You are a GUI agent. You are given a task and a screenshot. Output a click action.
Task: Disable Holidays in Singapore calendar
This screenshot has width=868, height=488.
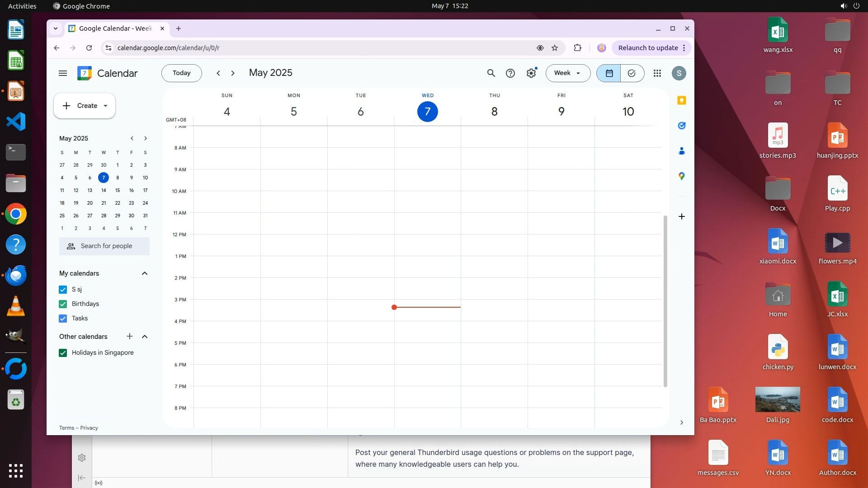[x=63, y=353]
